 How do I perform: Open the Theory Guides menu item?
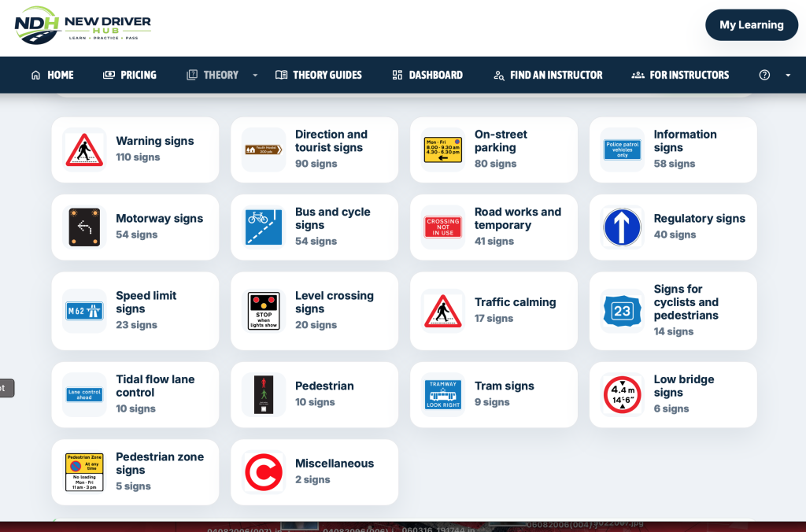[319, 75]
